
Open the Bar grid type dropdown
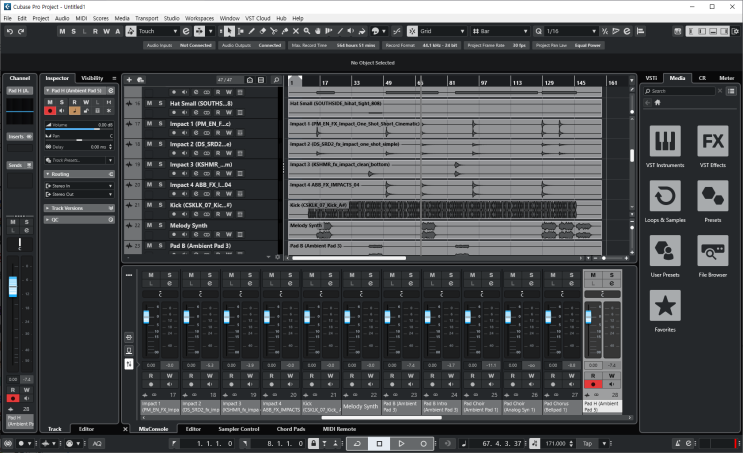500,31
